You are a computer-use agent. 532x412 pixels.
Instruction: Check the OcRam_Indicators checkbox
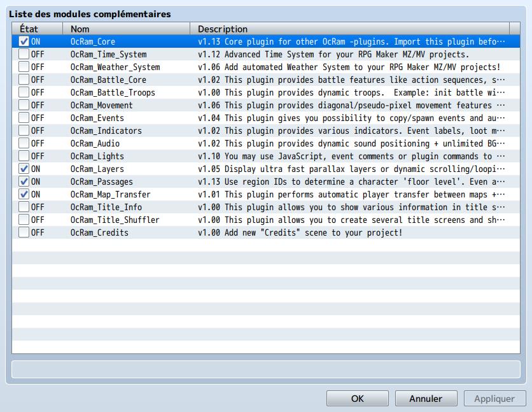click(24, 131)
